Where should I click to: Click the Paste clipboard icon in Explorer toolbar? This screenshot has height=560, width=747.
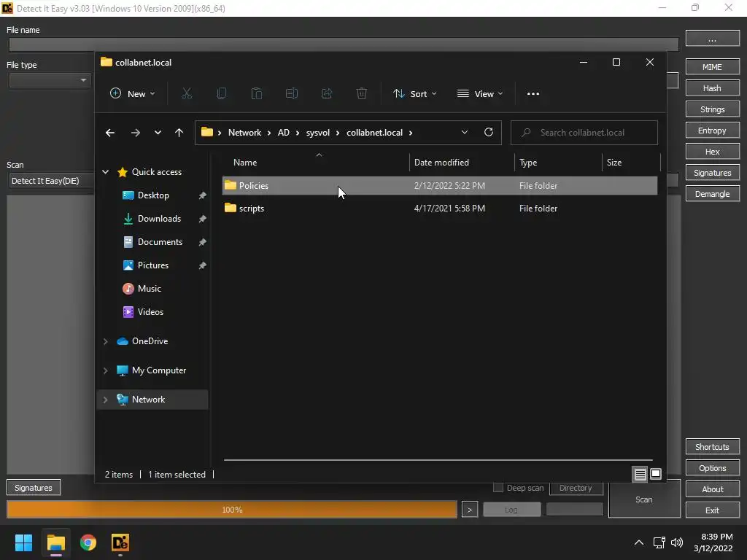point(256,94)
